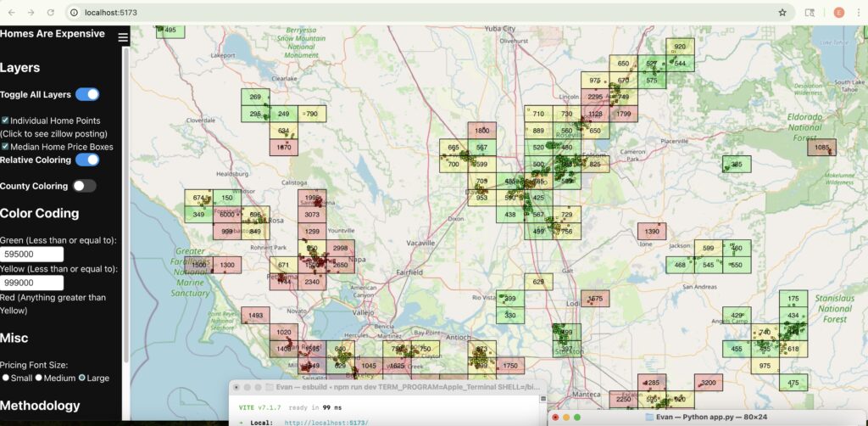Disable the Relative Coloring switch
The width and height of the screenshot is (868, 426).
[87, 160]
